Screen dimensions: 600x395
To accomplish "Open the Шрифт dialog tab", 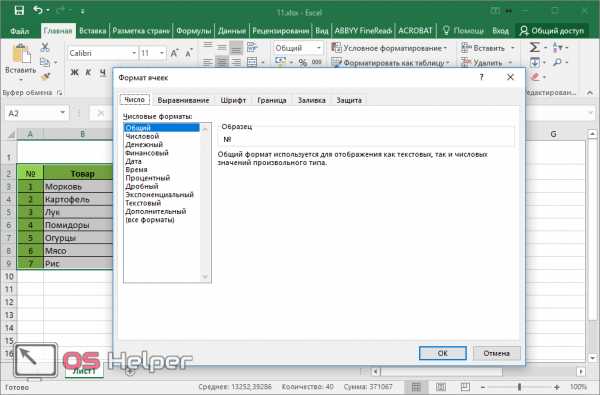I will [x=233, y=100].
